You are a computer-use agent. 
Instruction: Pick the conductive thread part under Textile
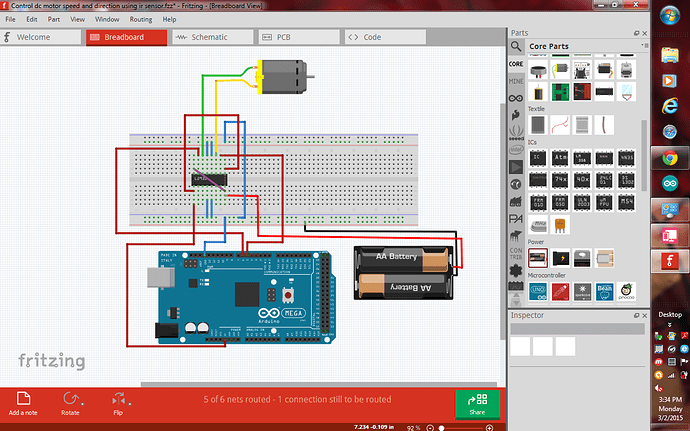tap(560, 125)
